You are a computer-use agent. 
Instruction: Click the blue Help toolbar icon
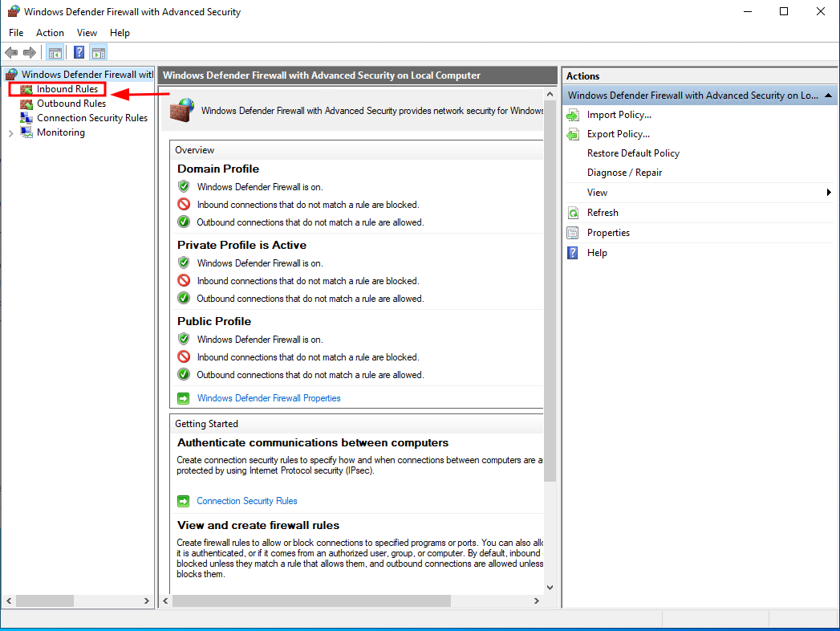(x=79, y=52)
